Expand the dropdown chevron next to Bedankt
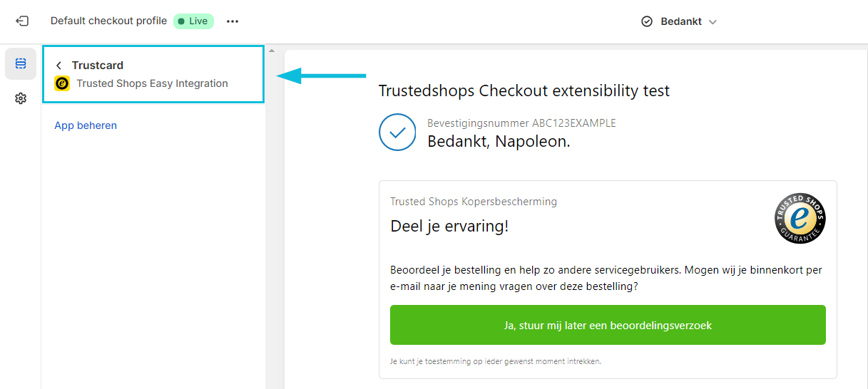 [x=712, y=22]
